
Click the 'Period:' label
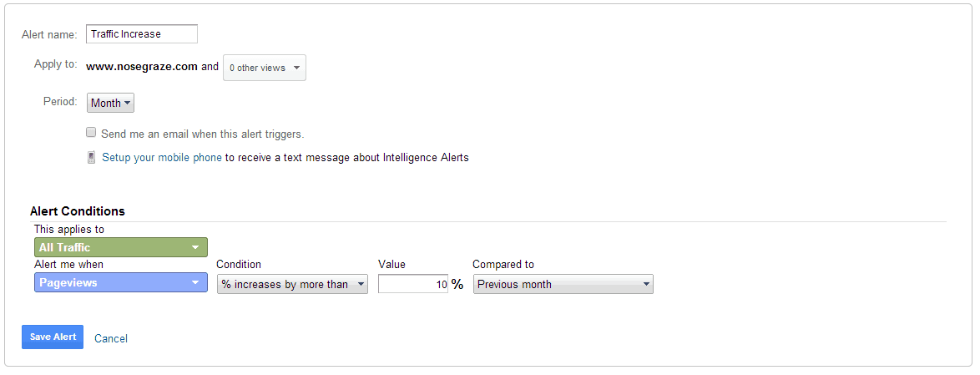point(60,102)
